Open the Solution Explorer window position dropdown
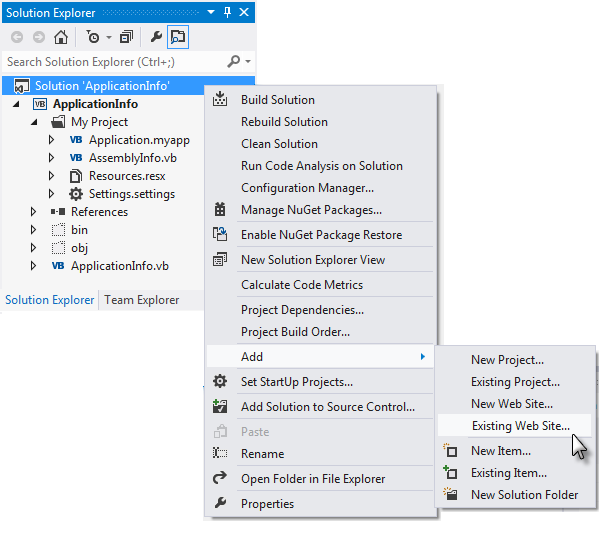Viewport: 599px width, 551px height. [210, 12]
